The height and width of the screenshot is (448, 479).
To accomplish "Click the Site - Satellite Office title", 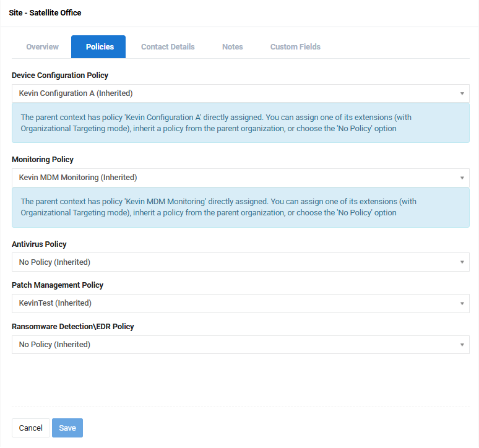I will (45, 13).
